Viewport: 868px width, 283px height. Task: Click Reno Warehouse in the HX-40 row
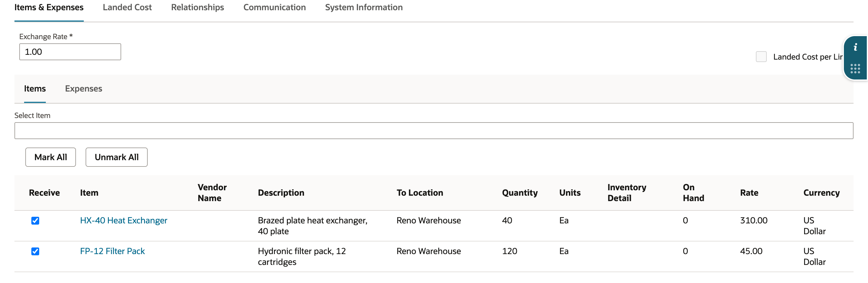coord(429,220)
